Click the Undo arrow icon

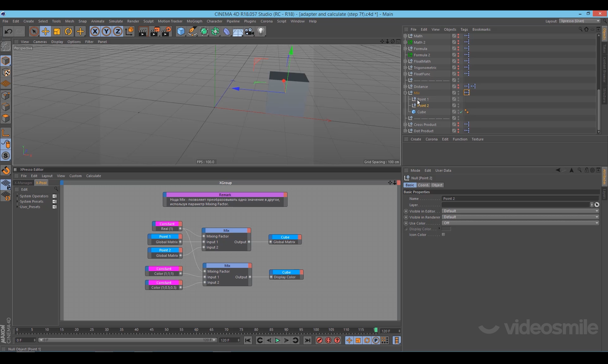(9, 31)
